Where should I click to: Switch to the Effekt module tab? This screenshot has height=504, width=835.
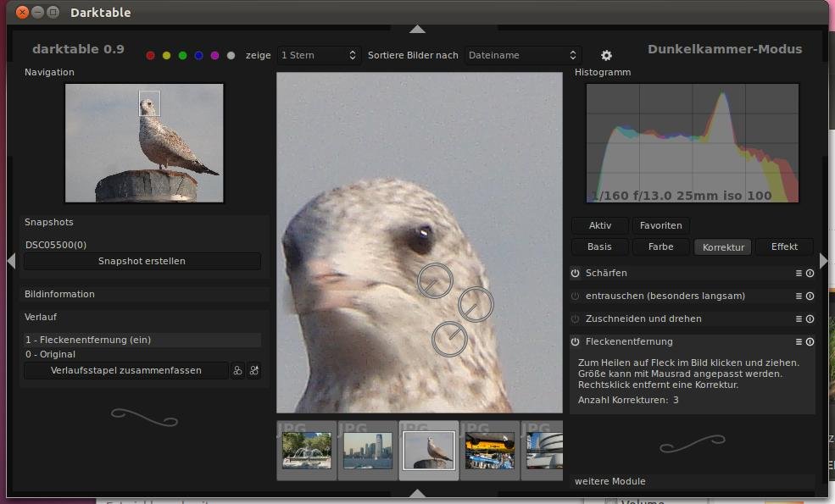click(784, 247)
